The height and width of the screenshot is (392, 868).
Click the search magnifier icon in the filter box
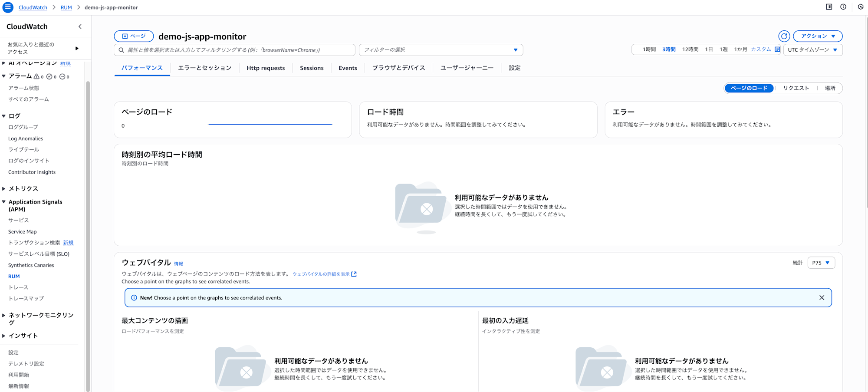(122, 50)
